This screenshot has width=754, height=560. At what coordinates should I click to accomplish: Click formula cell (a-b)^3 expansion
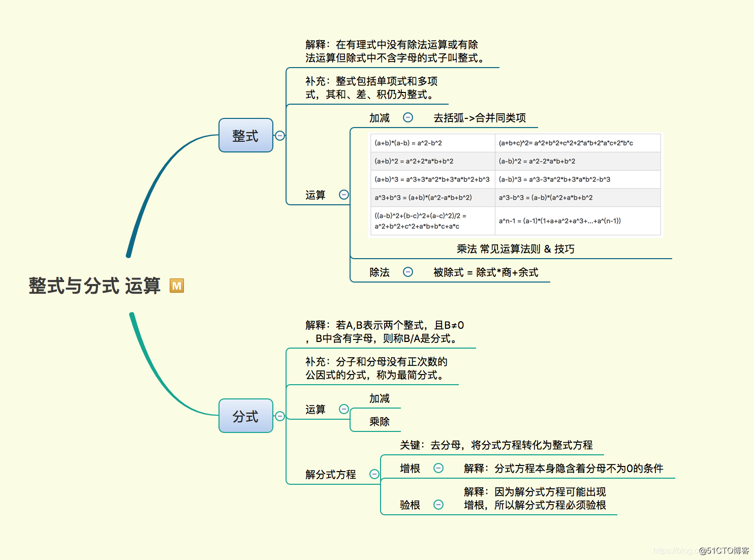click(x=578, y=179)
